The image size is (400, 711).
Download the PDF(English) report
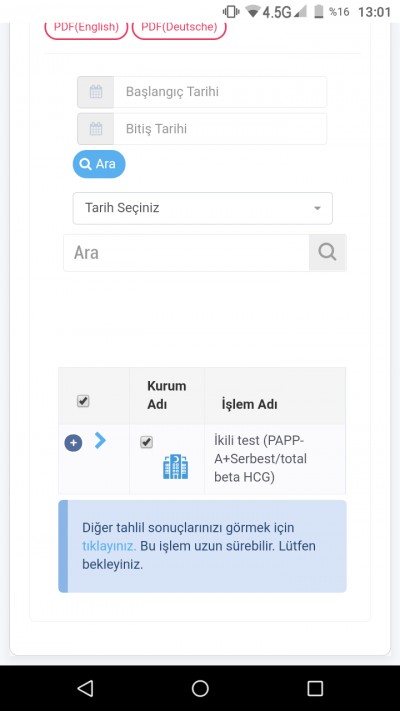pyautogui.click(x=86, y=27)
